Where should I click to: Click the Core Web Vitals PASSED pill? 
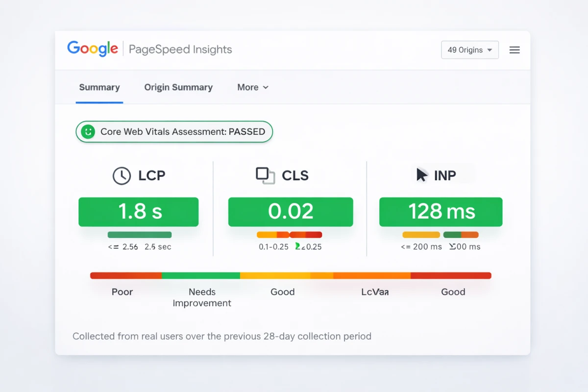point(174,131)
